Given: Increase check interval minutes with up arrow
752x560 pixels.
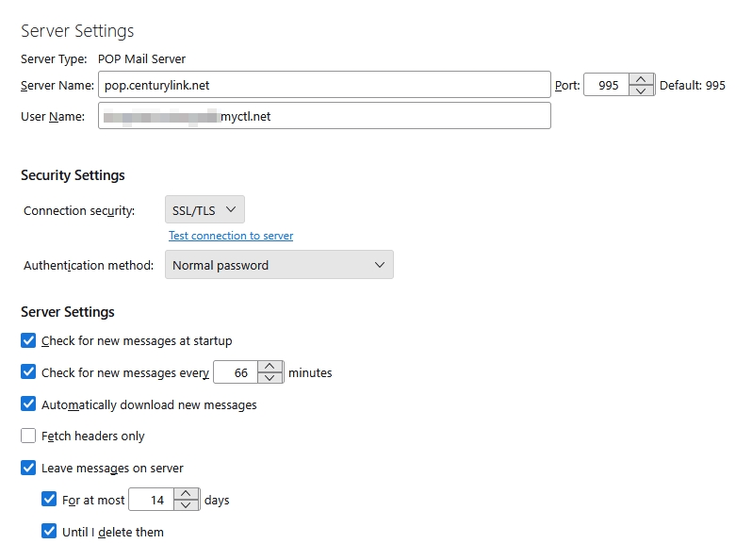Looking at the screenshot, I should pyautogui.click(x=270, y=367).
